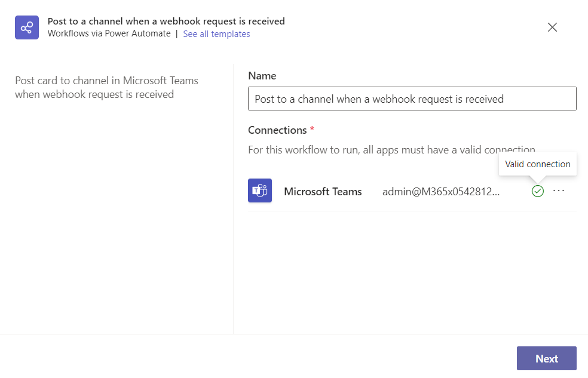The width and height of the screenshot is (588, 378).
Task: Click the 'Post card to channel' description text
Action: (106, 87)
